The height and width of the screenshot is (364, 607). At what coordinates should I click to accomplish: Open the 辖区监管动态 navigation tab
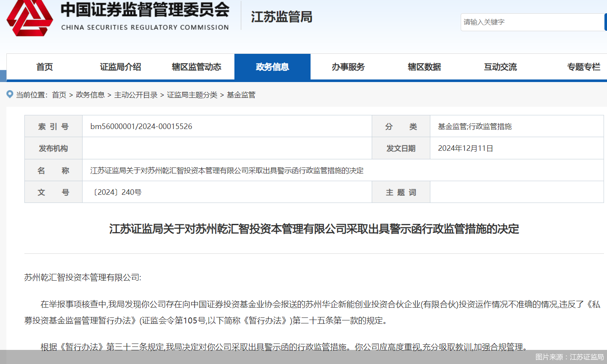pos(196,67)
